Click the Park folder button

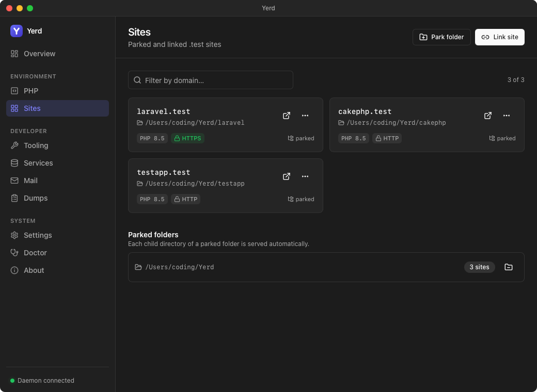pyautogui.click(x=441, y=37)
